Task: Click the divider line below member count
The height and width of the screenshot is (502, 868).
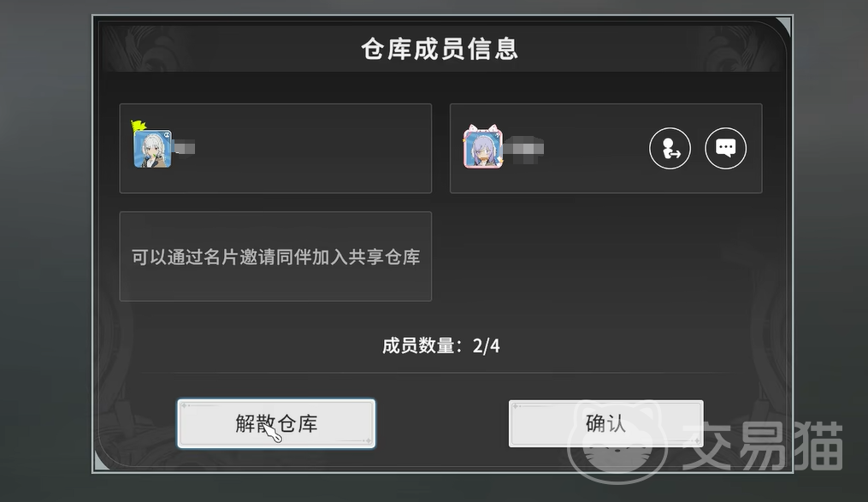Action: click(x=441, y=373)
